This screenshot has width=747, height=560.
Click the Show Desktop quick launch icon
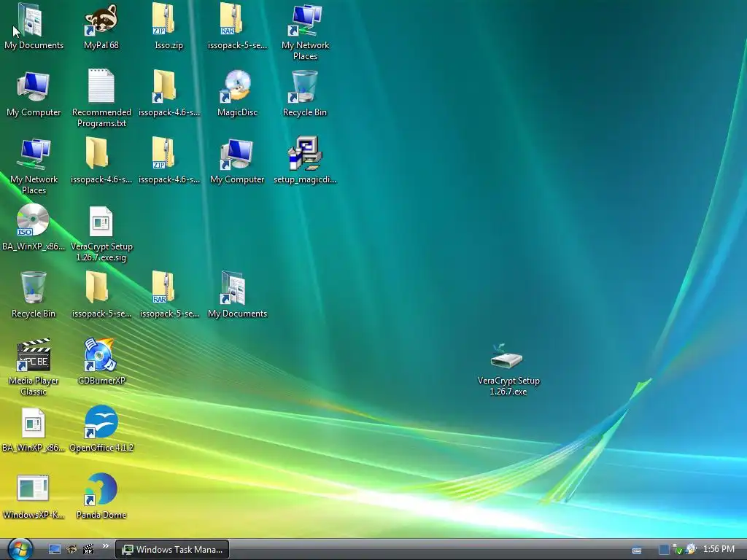tap(55, 550)
